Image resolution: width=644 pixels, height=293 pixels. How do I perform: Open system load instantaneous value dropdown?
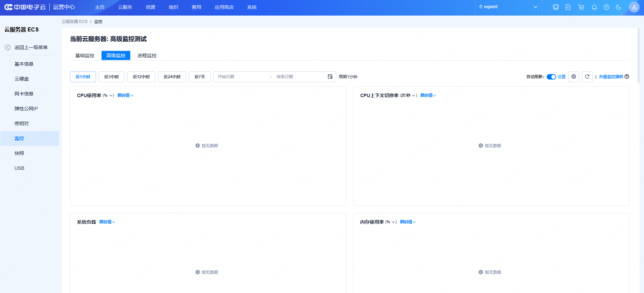107,222
